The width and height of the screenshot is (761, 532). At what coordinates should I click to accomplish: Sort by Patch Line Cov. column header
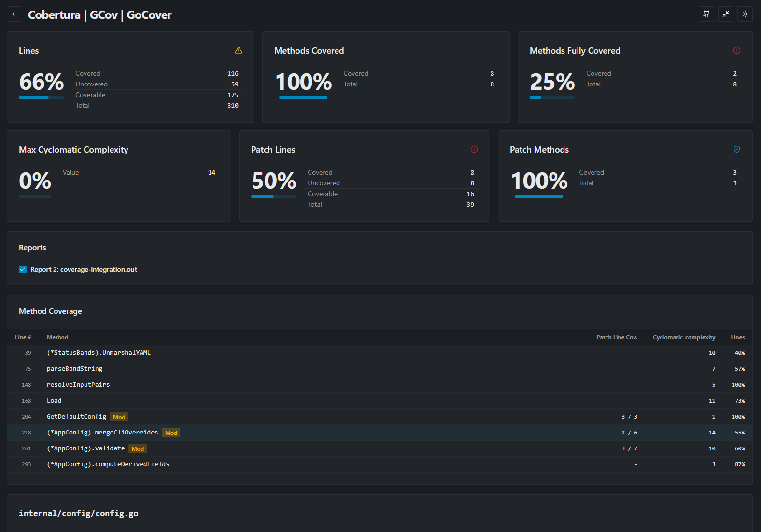(x=617, y=337)
